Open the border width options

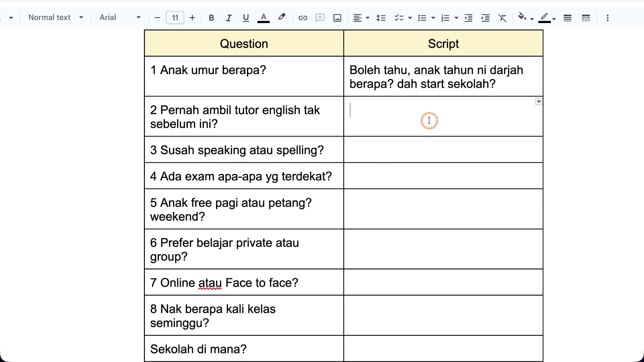coord(568,18)
